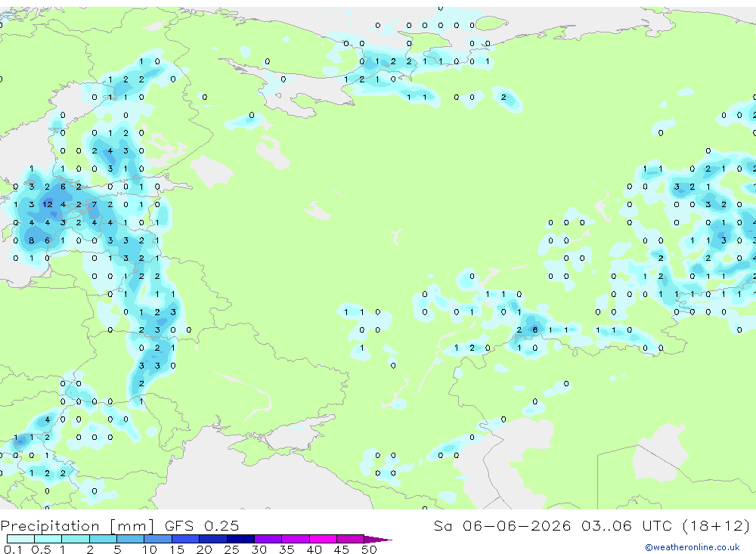Click the legend scale label '40'
This screenshot has height=554, width=756.
click(314, 549)
